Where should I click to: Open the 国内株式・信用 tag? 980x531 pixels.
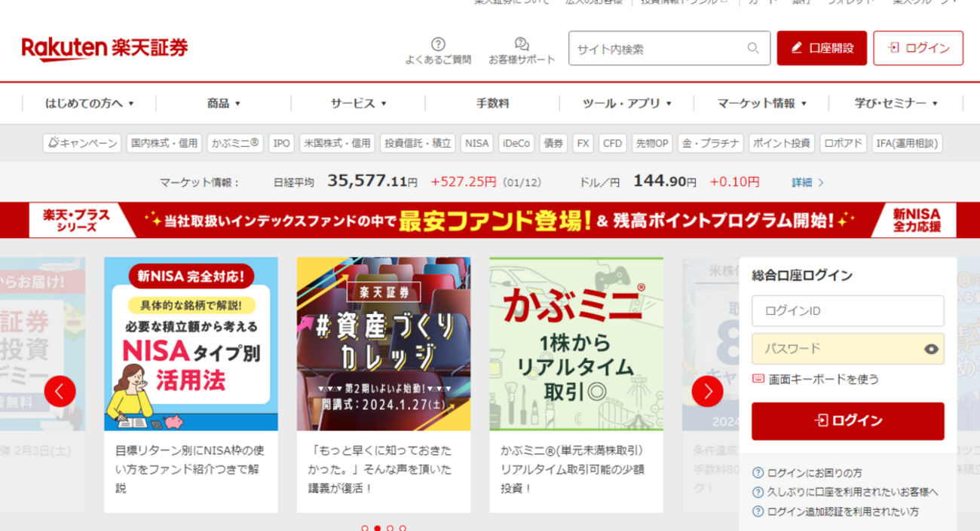164,143
